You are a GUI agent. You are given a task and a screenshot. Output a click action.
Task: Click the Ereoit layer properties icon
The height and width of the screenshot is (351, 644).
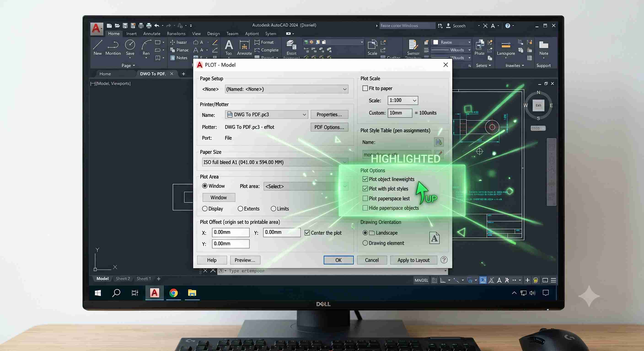(x=291, y=48)
